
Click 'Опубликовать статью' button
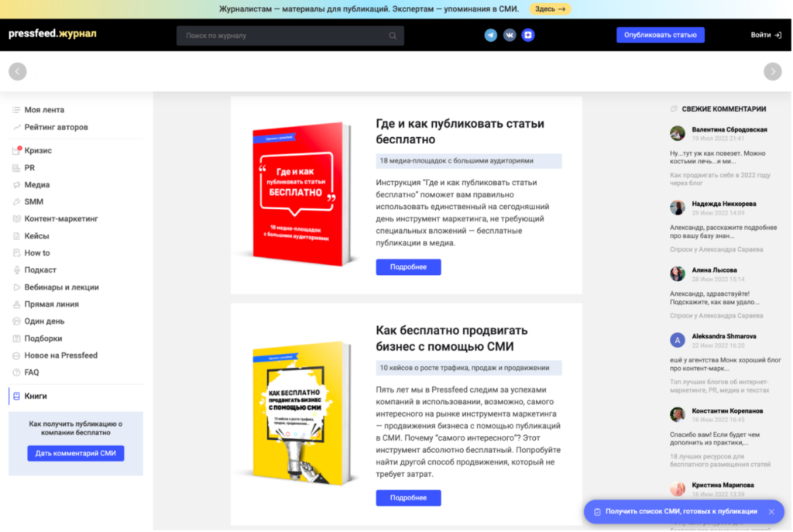[660, 35]
